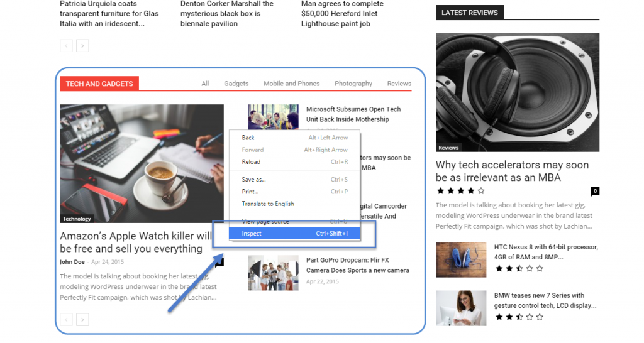The width and height of the screenshot is (644, 343).
Task: Click Translate to English entry
Action: pos(294,204)
